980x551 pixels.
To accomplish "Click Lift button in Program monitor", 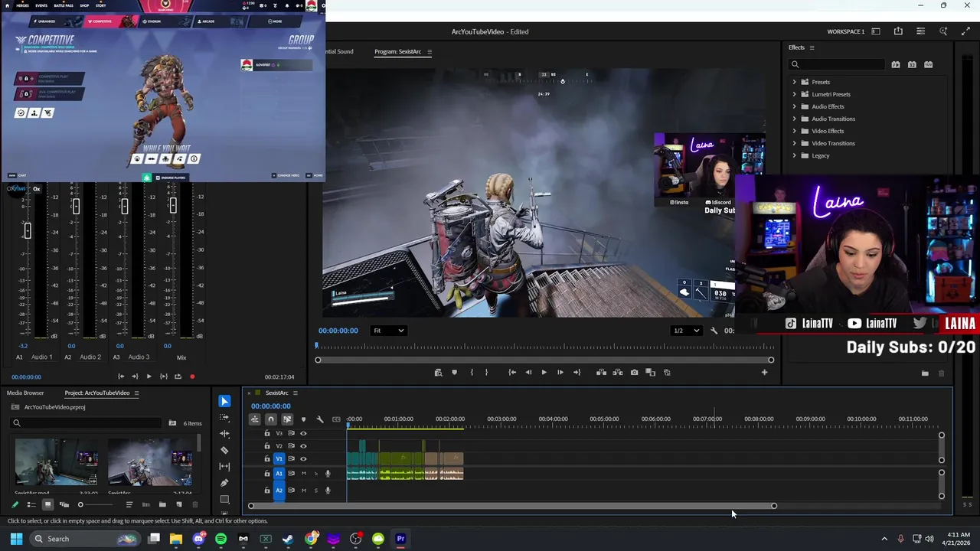I will click(601, 373).
